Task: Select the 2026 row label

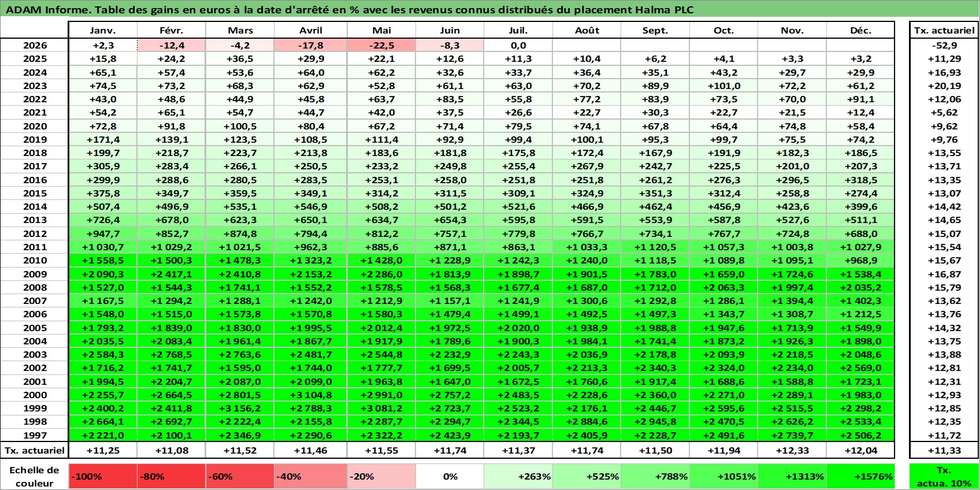Action: coord(35,46)
